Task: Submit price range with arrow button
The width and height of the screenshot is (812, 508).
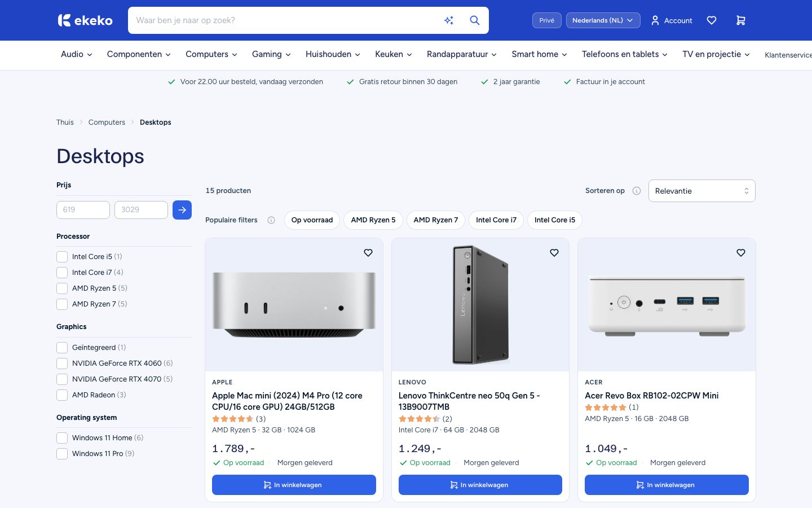Action: click(182, 210)
